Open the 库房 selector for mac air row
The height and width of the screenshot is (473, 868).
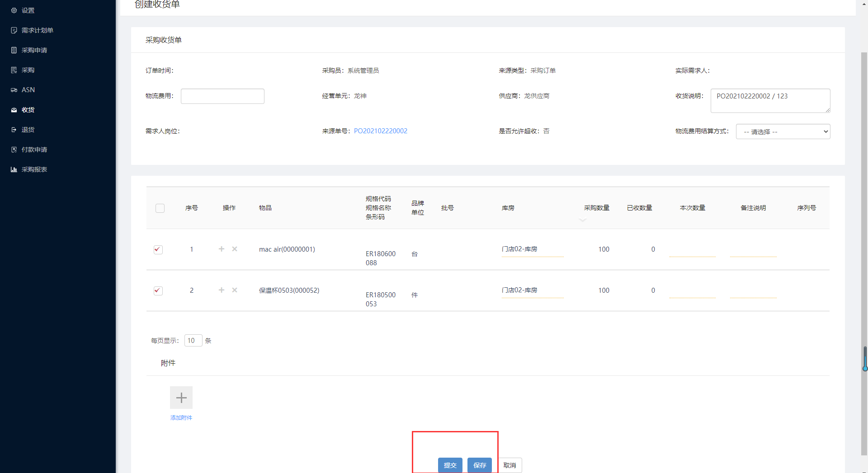pyautogui.click(x=533, y=249)
